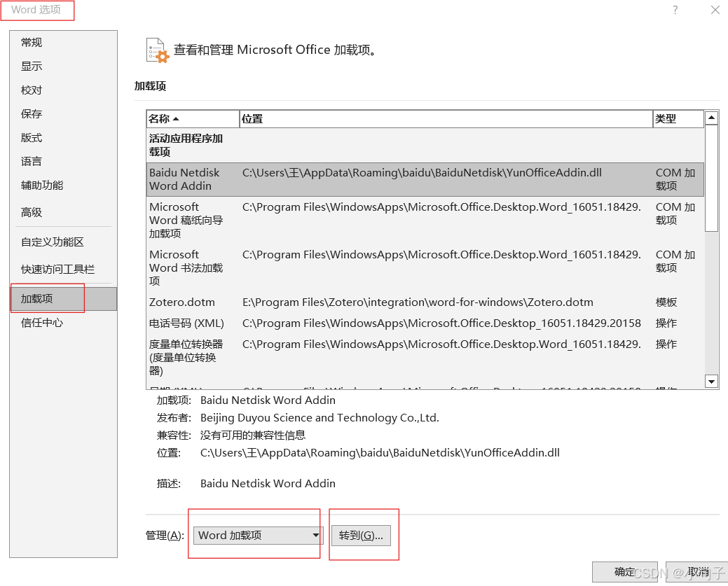Close the Word 选项 dialog
The width and height of the screenshot is (728, 586).
(x=715, y=10)
